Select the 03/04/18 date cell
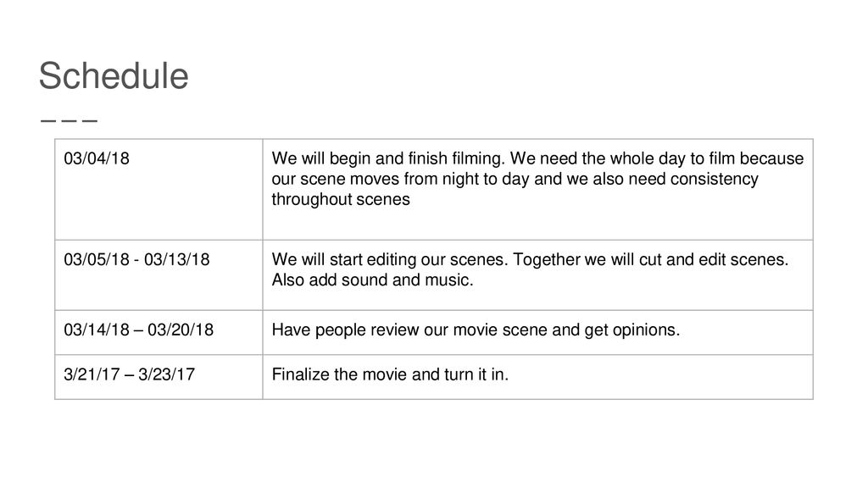 point(159,189)
